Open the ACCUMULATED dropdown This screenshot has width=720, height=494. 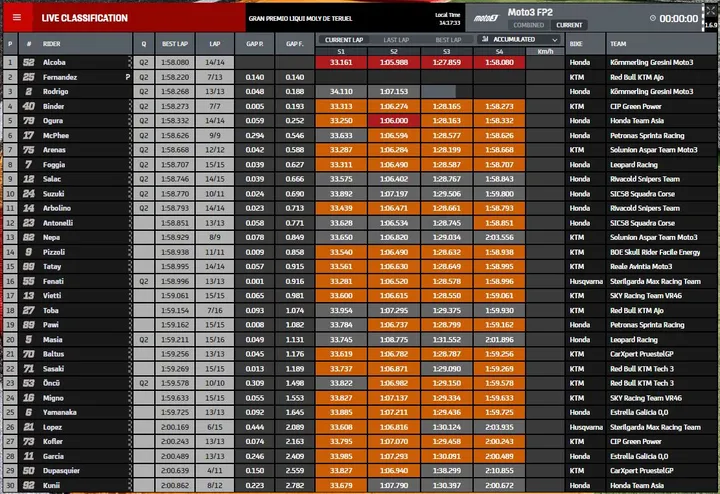tap(519, 39)
